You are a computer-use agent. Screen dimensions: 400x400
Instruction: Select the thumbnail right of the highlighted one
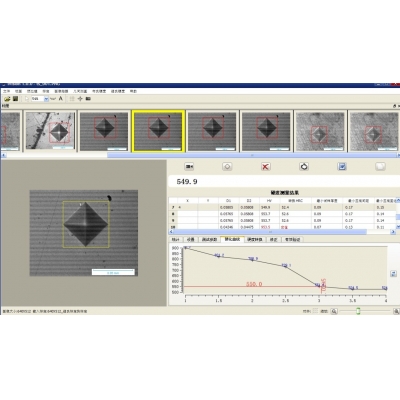pos(212,131)
